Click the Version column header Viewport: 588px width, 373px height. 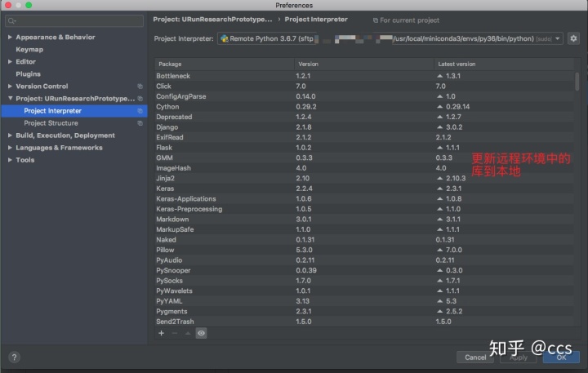pyautogui.click(x=364, y=64)
